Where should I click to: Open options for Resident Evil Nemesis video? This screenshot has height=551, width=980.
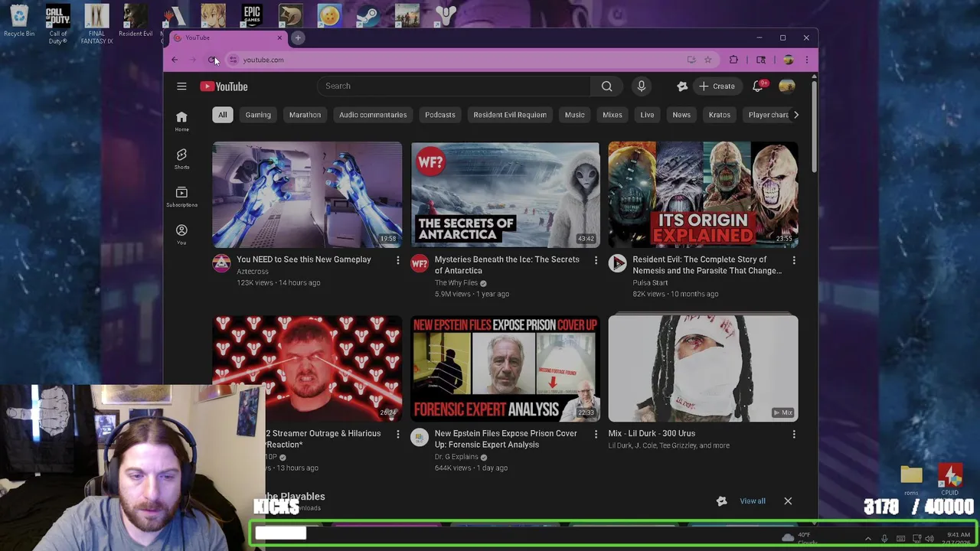click(794, 260)
